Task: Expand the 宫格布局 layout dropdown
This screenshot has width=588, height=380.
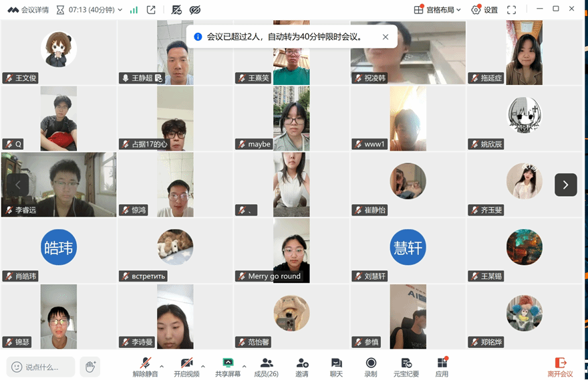Action: 437,10
